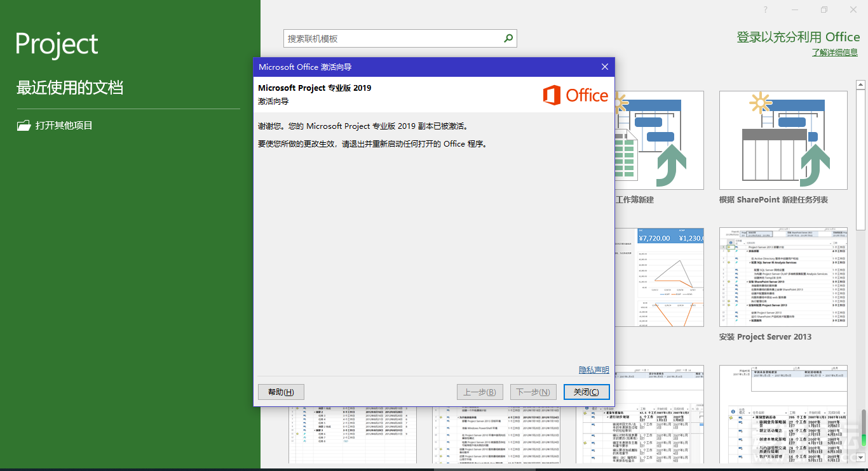
Task: Open 打开其他项目 link in sidebar
Action: pos(64,126)
